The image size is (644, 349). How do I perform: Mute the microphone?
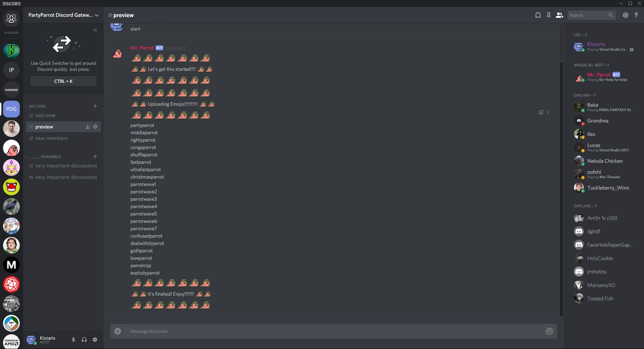tap(73, 340)
